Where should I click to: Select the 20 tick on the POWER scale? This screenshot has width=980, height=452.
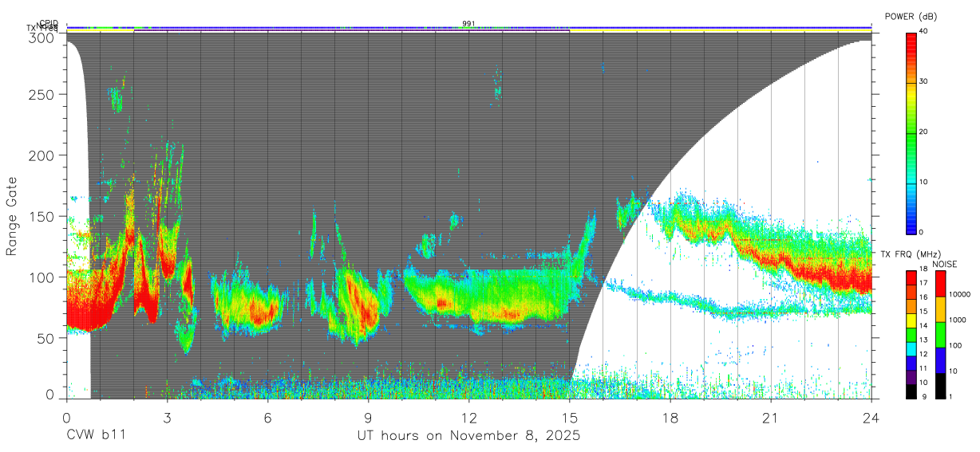point(924,132)
